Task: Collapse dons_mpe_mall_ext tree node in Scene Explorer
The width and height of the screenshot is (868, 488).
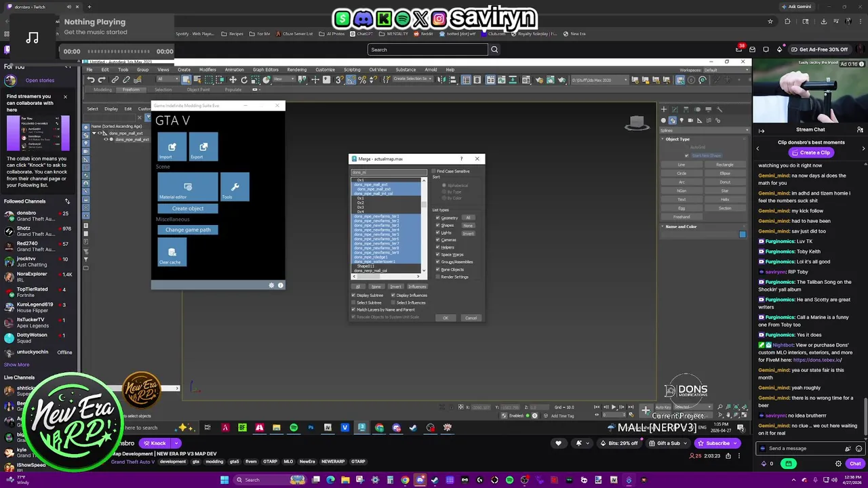Action: point(95,134)
